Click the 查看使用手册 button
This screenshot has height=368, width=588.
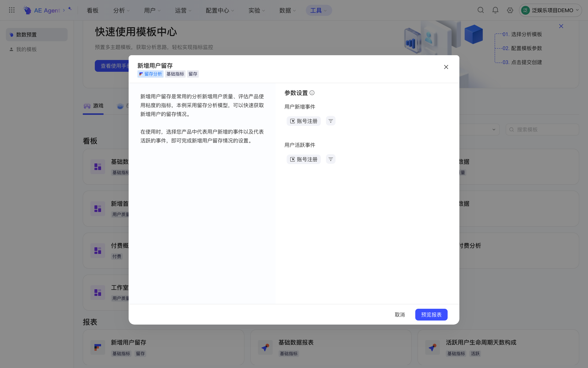(x=112, y=66)
